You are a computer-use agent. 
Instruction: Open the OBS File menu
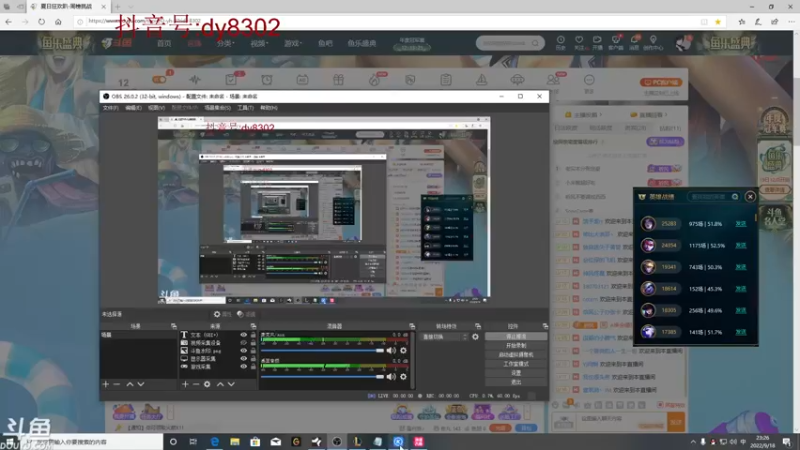point(110,108)
